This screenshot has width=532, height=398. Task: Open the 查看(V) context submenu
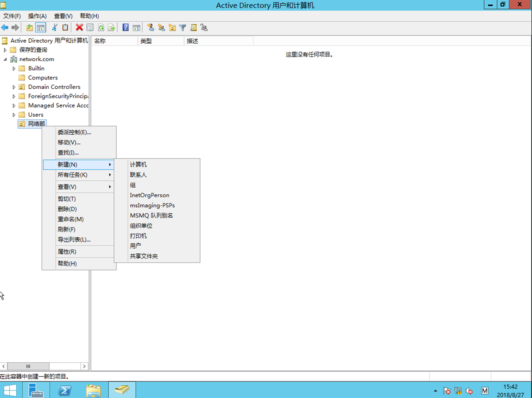pos(79,187)
